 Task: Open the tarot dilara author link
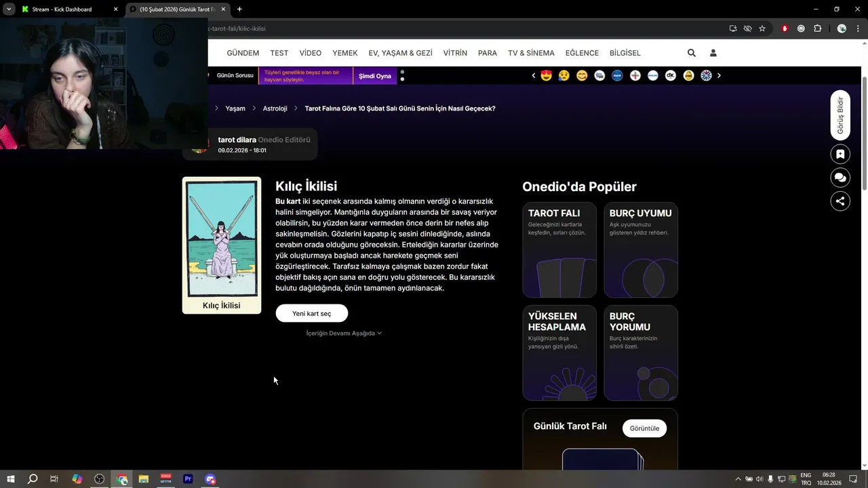(x=237, y=140)
